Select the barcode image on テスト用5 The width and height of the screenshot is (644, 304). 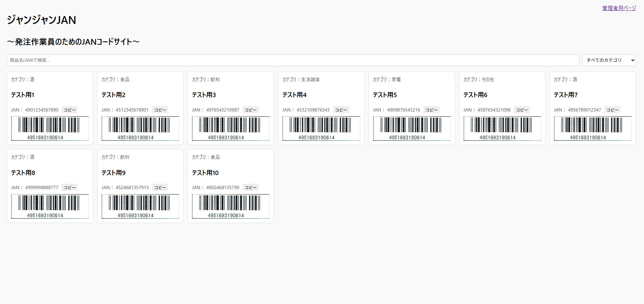pyautogui.click(x=411, y=128)
